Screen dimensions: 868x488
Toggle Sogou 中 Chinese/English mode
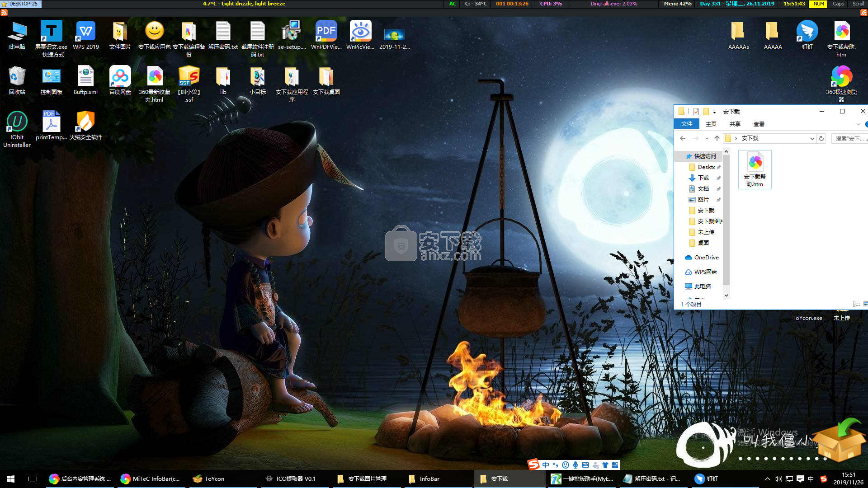[x=546, y=465]
